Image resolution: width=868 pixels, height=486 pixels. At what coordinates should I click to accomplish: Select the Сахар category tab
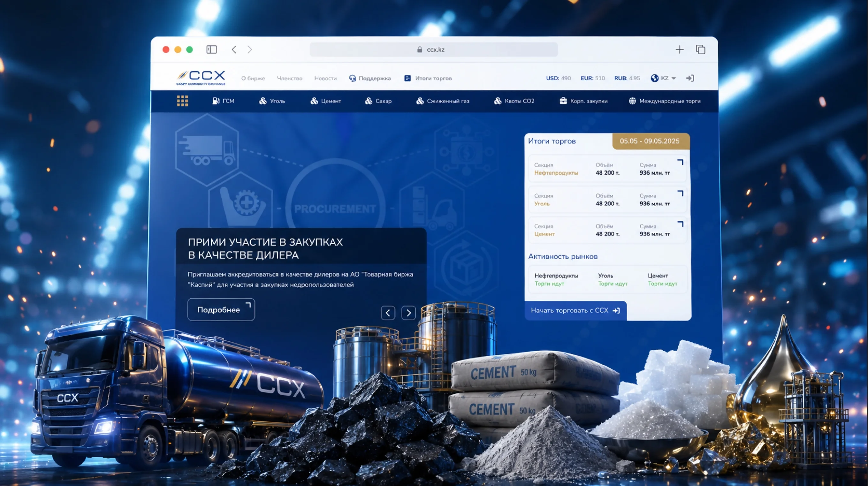[x=378, y=101]
